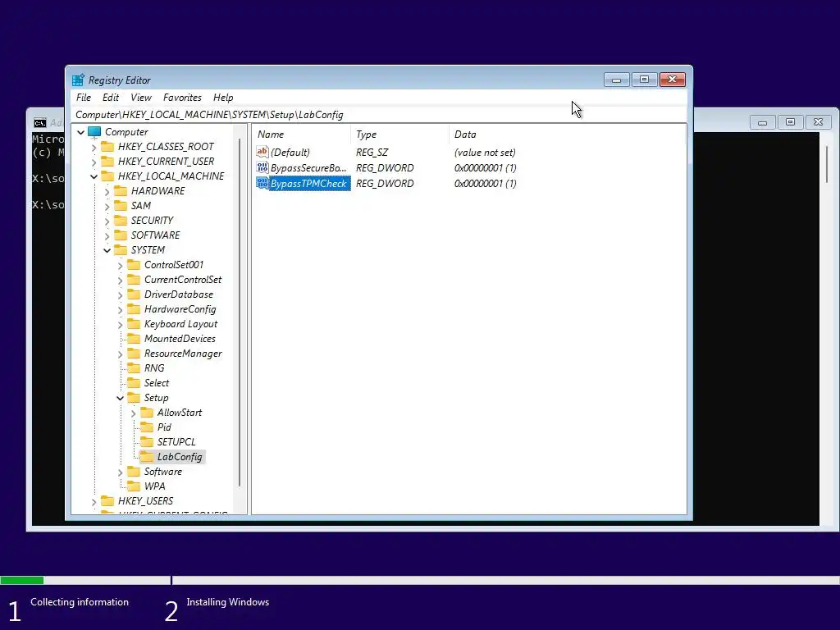Expand the HKEY_USERS chevron
The height and width of the screenshot is (630, 840).
click(94, 501)
